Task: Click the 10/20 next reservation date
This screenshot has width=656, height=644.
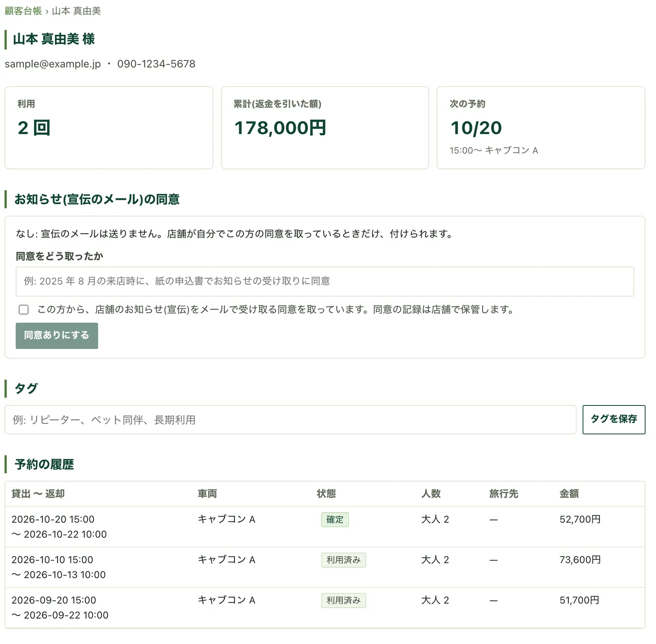Action: coord(476,127)
